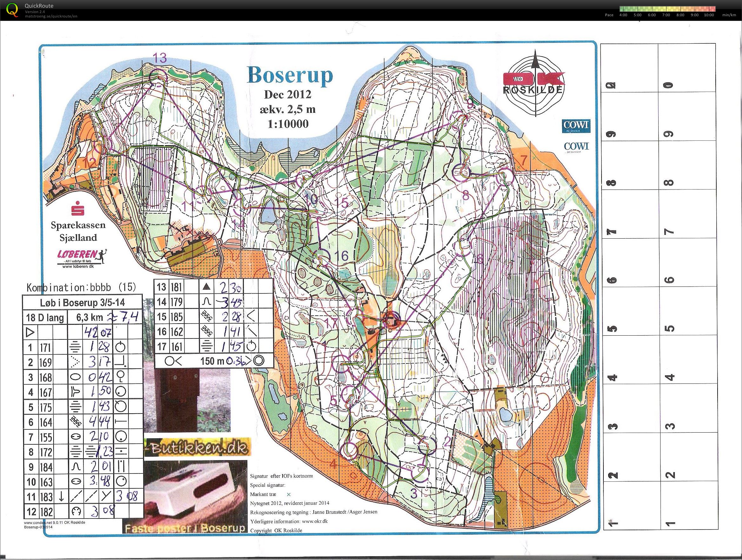Click the Sparekassen Sjælland sponsor text
The width and height of the screenshot is (742, 560).
[78, 231]
